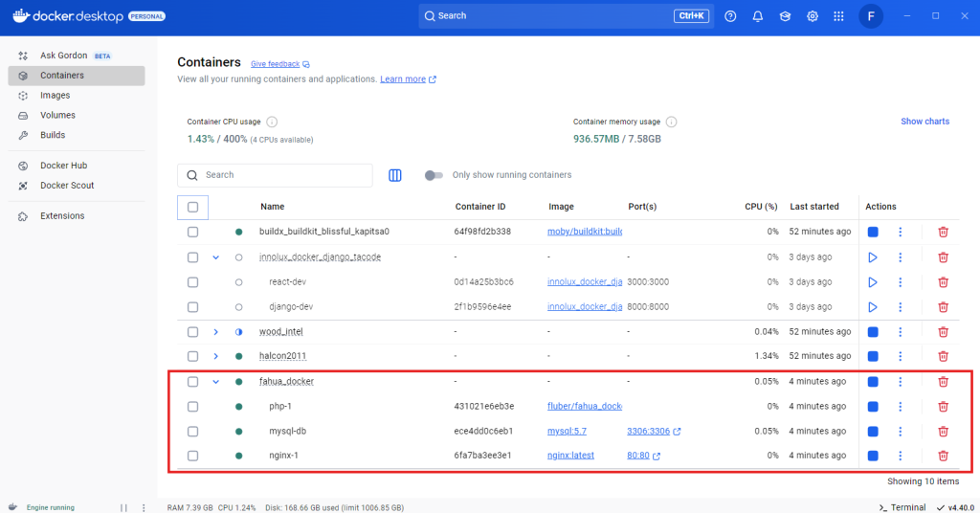Image resolution: width=980 pixels, height=513 pixels.
Task: Select checkbox for mysql-db row
Action: 192,431
